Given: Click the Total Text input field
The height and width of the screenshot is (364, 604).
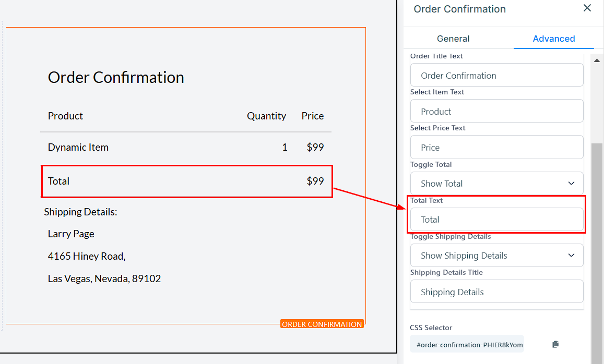Looking at the screenshot, I should pos(496,220).
